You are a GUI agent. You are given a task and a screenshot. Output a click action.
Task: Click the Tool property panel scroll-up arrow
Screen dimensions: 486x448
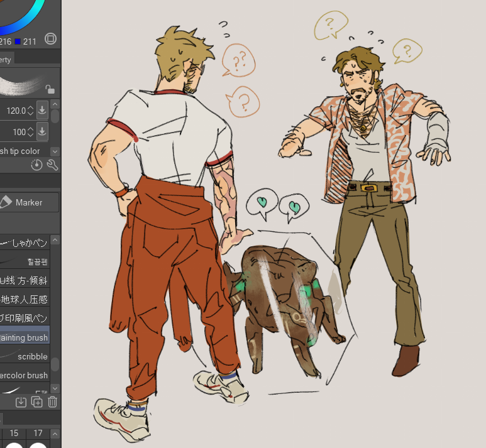55,104
